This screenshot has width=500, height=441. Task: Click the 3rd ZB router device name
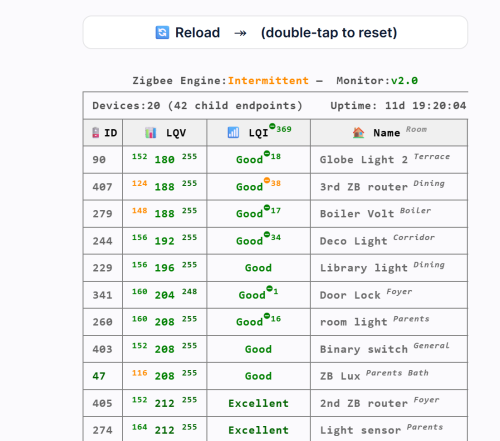[x=364, y=187]
